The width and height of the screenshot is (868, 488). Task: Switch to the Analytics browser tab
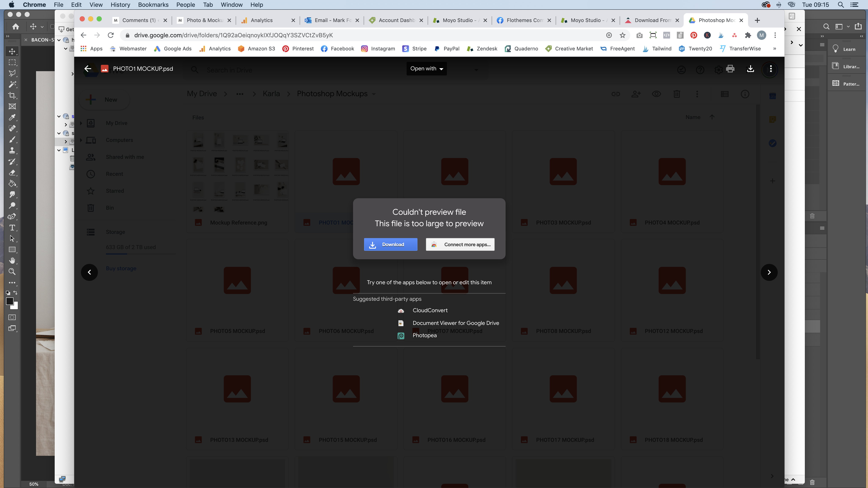tap(262, 20)
